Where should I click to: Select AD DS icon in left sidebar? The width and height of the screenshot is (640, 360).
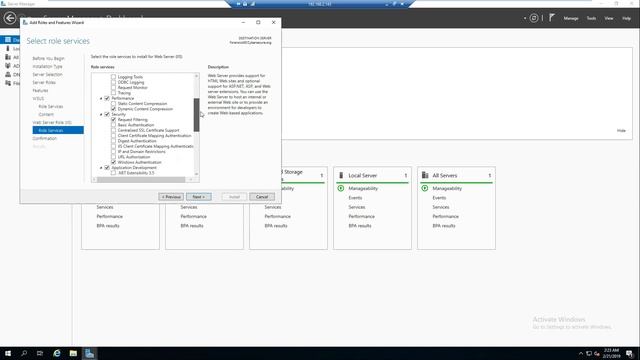[8, 66]
